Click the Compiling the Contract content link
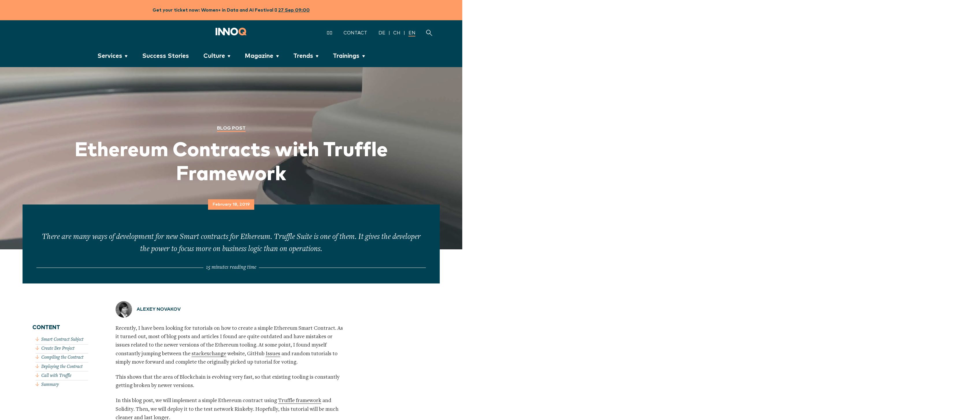This screenshot has height=420, width=980. click(x=62, y=357)
